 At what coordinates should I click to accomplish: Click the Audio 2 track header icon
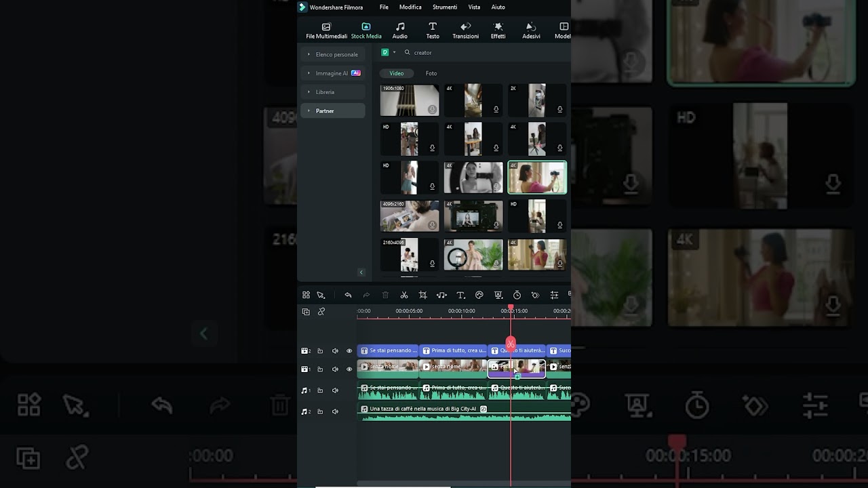coord(305,411)
